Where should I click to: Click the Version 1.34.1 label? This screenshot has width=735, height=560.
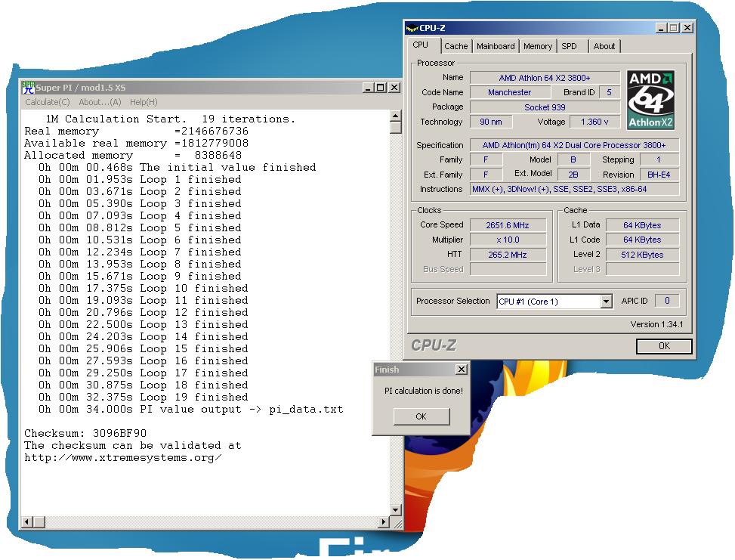click(x=656, y=324)
